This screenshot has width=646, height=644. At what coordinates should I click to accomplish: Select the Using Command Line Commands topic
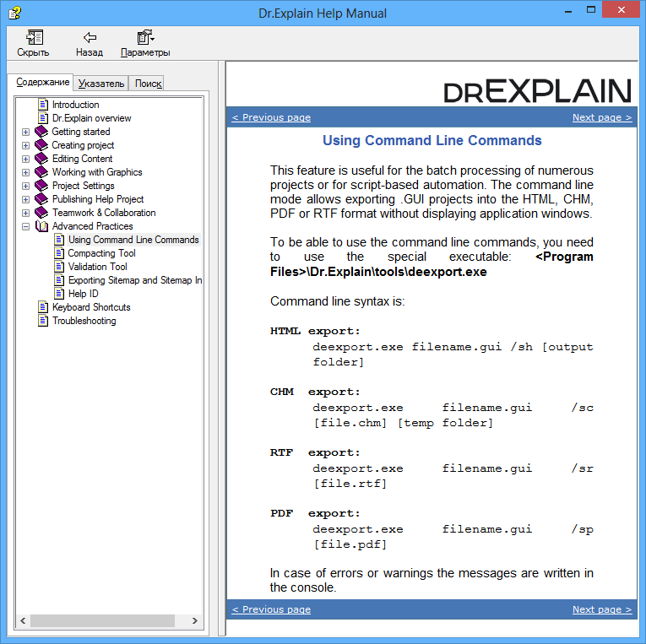pos(133,240)
